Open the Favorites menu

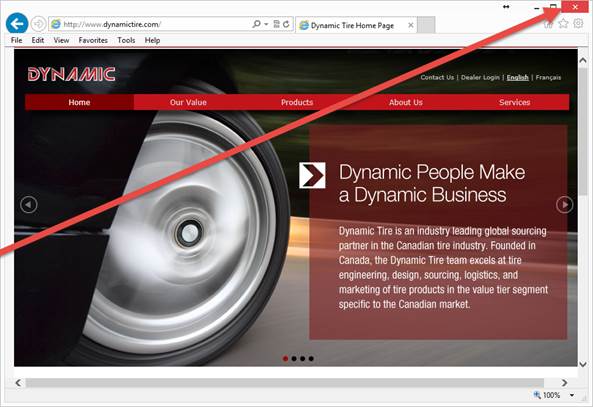coord(93,40)
